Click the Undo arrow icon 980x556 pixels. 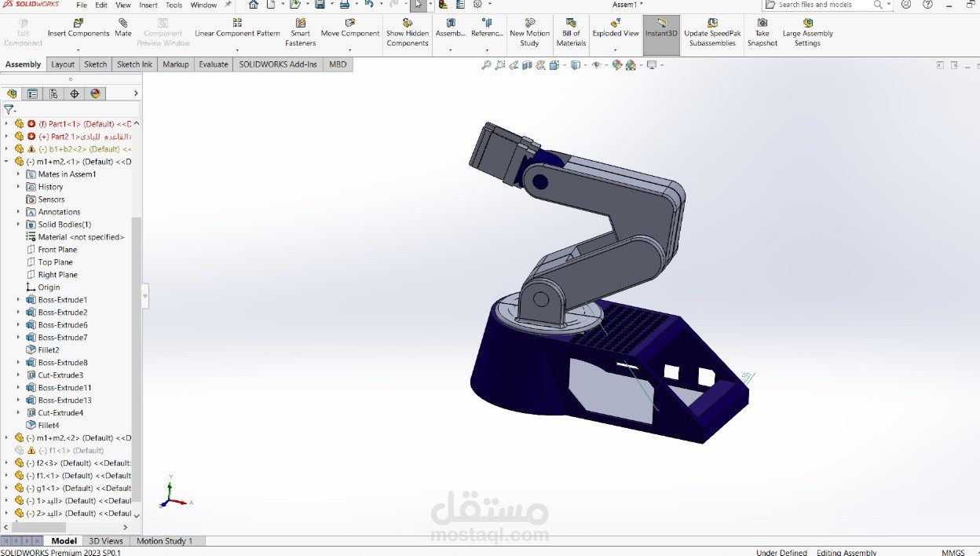click(369, 5)
